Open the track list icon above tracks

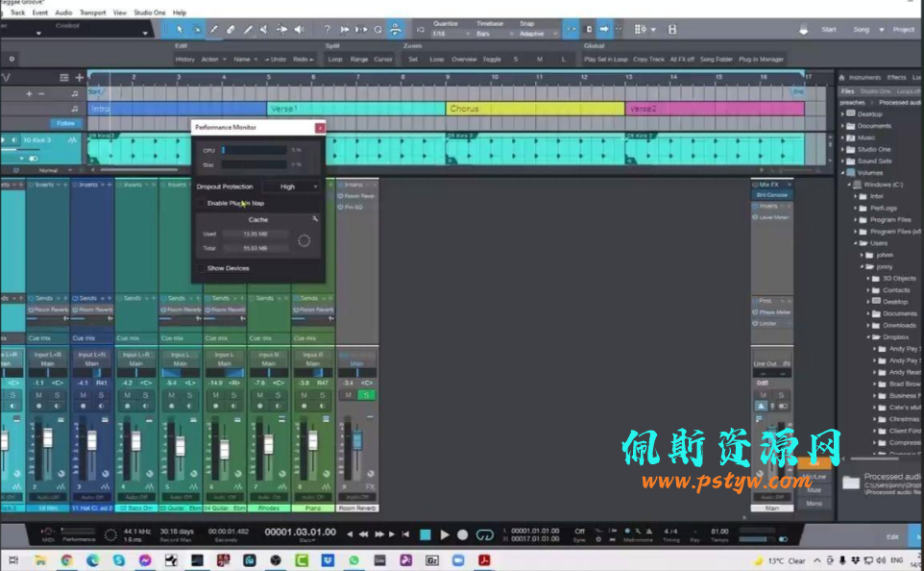(x=63, y=77)
